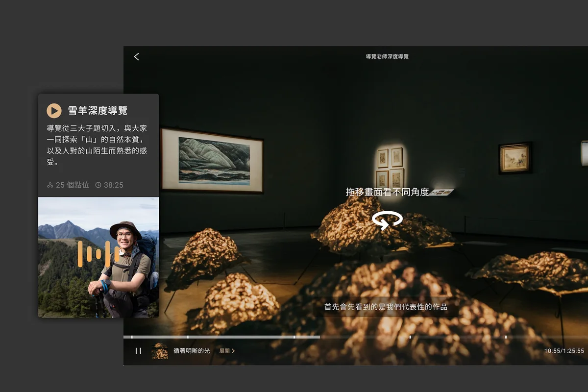The height and width of the screenshot is (392, 588).
Task: Resume the narration from the bottom bar
Action: (139, 351)
